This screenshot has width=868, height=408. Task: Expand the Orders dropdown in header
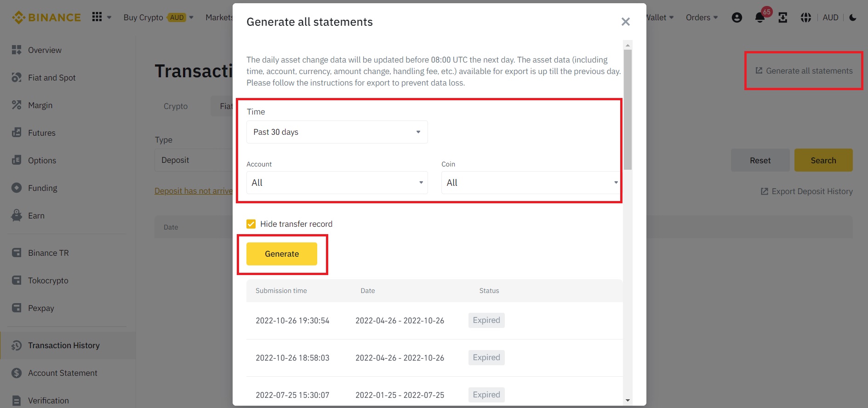702,17
